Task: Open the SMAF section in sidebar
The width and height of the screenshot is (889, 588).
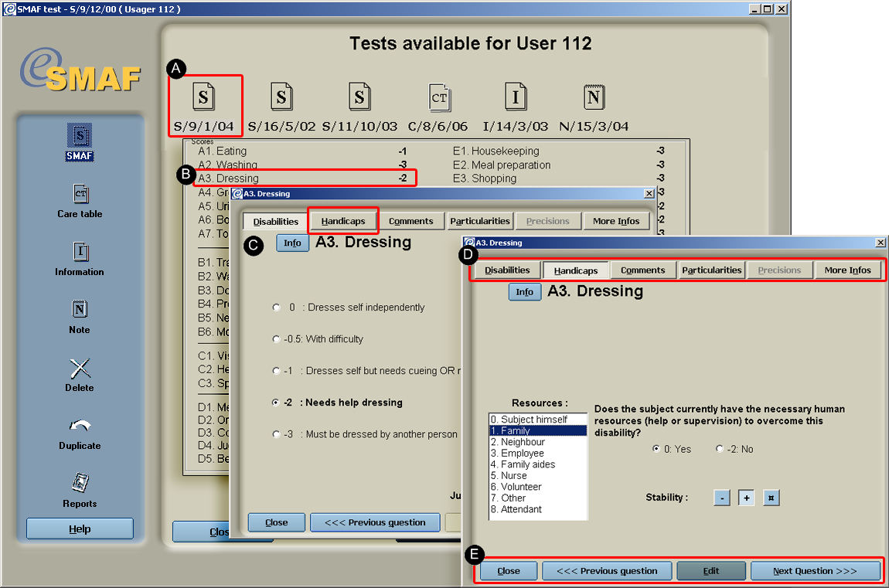Action: click(80, 142)
